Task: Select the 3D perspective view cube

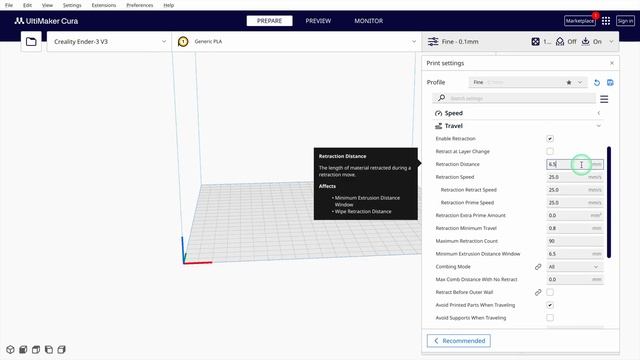Action: point(10,350)
